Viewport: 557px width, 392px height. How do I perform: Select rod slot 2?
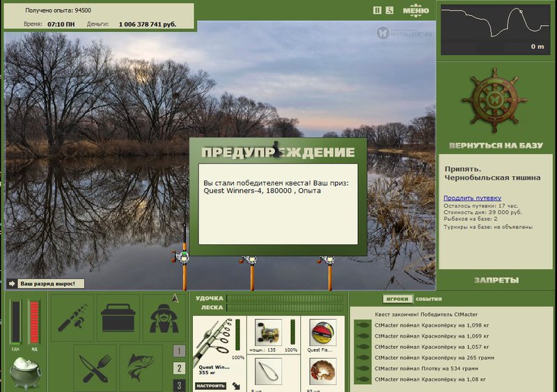179,368
